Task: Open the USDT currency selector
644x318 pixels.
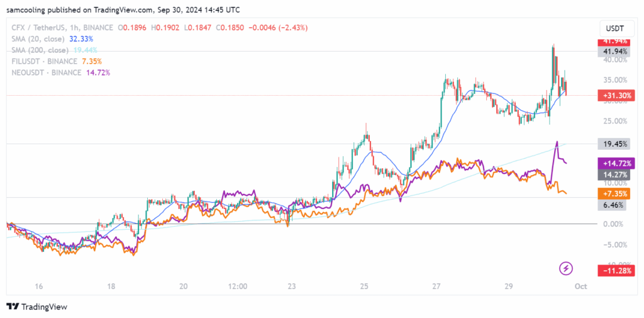Action: 614,28
